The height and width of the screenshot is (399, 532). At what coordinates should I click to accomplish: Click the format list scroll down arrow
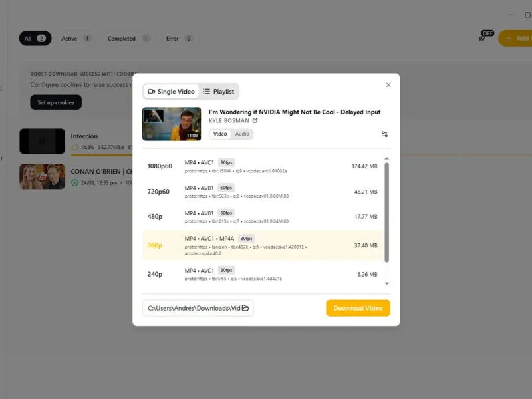click(386, 283)
